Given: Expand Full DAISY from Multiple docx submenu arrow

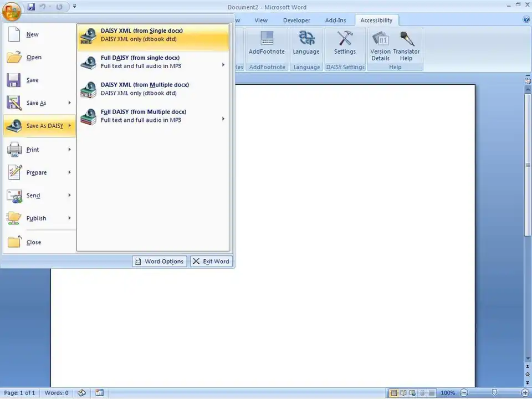Looking at the screenshot, I should 223,119.
